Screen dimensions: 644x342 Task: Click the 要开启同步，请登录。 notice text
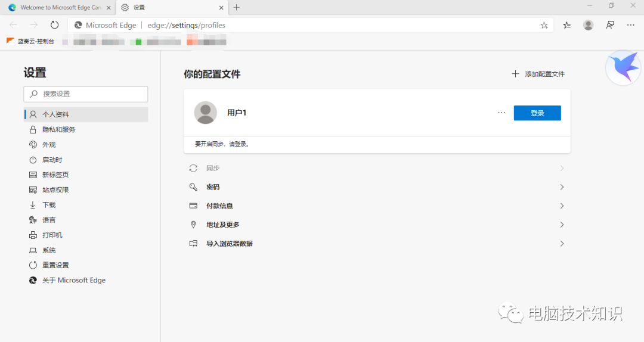pyautogui.click(x=222, y=144)
